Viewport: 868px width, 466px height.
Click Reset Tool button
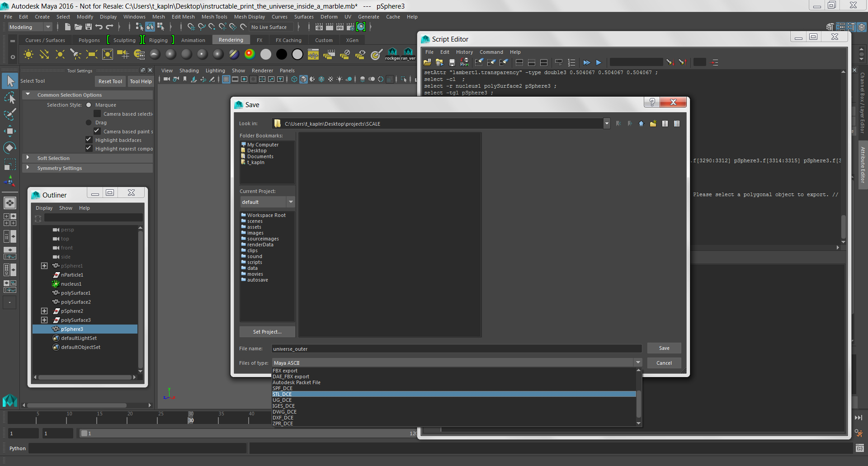tap(110, 81)
